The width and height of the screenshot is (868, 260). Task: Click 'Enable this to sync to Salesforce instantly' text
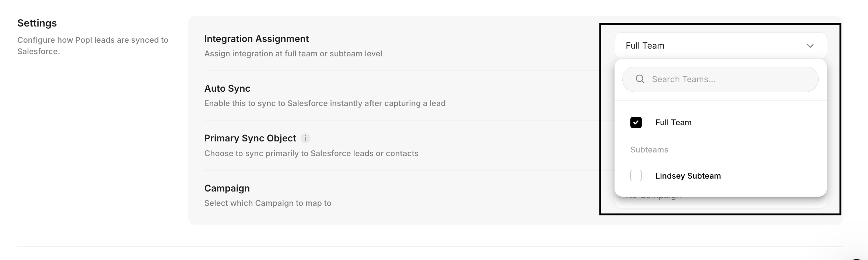[x=325, y=103]
